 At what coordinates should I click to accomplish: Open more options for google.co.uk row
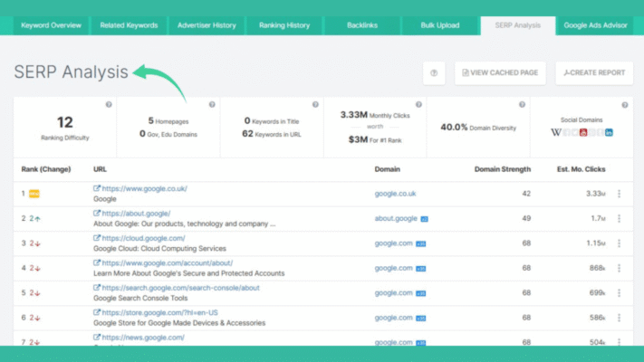click(x=619, y=194)
